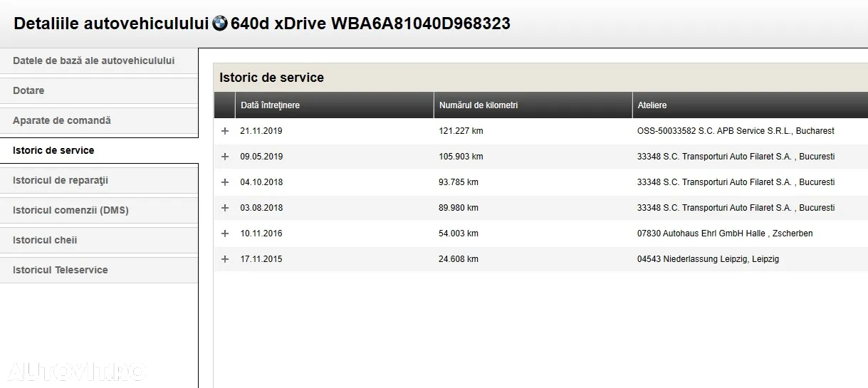
Task: Open Aparate de comandă section
Action: tap(99, 121)
